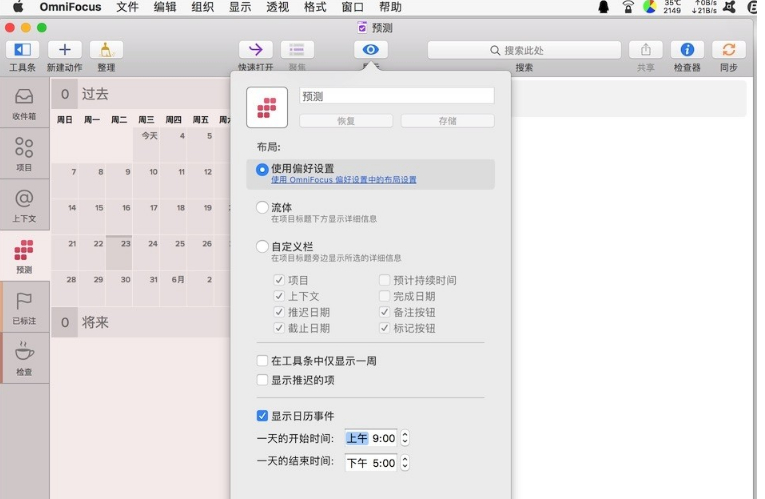Open the Inbox sidebar tab
Screen dimensions: 765x499
tap(24, 103)
